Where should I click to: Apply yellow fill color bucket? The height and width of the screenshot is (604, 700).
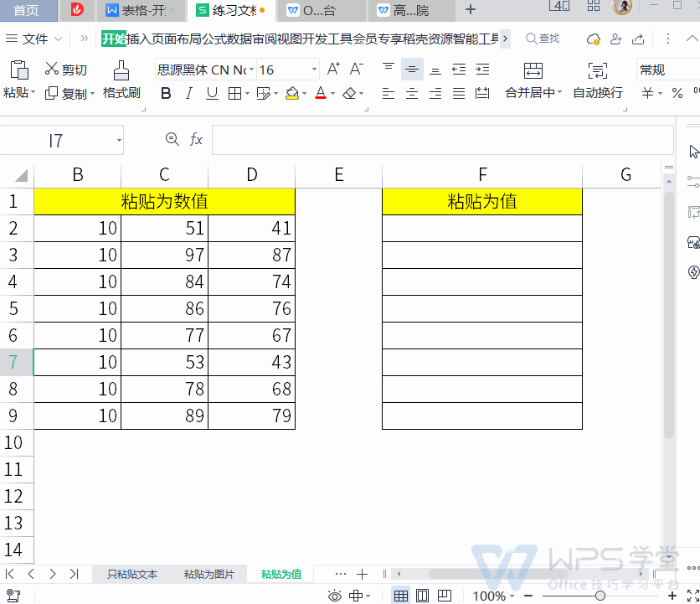click(x=292, y=93)
